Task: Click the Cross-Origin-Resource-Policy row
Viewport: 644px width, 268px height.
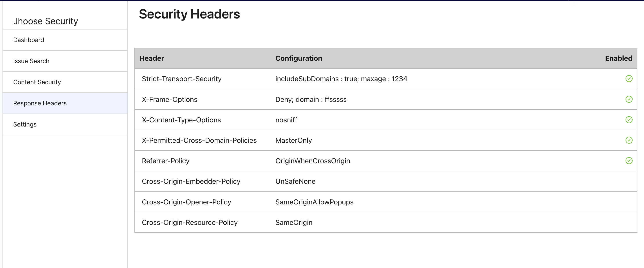Action: point(190,222)
